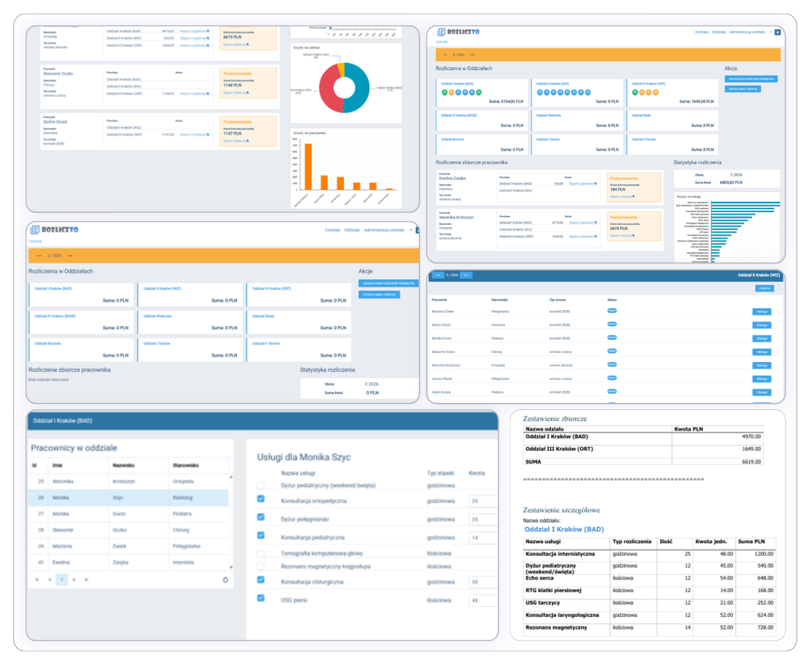Open Oddziały menu in the 3/2026 dashboard

coord(719,32)
